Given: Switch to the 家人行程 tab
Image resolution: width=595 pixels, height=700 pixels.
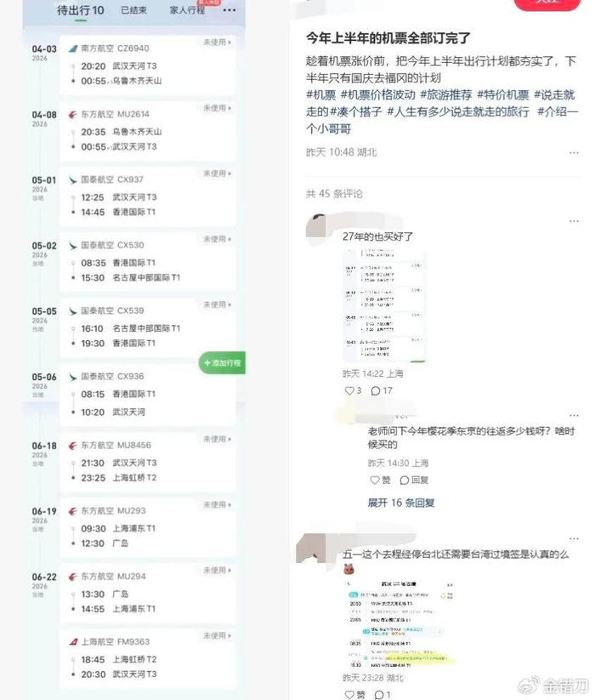Looking at the screenshot, I should pos(187,10).
